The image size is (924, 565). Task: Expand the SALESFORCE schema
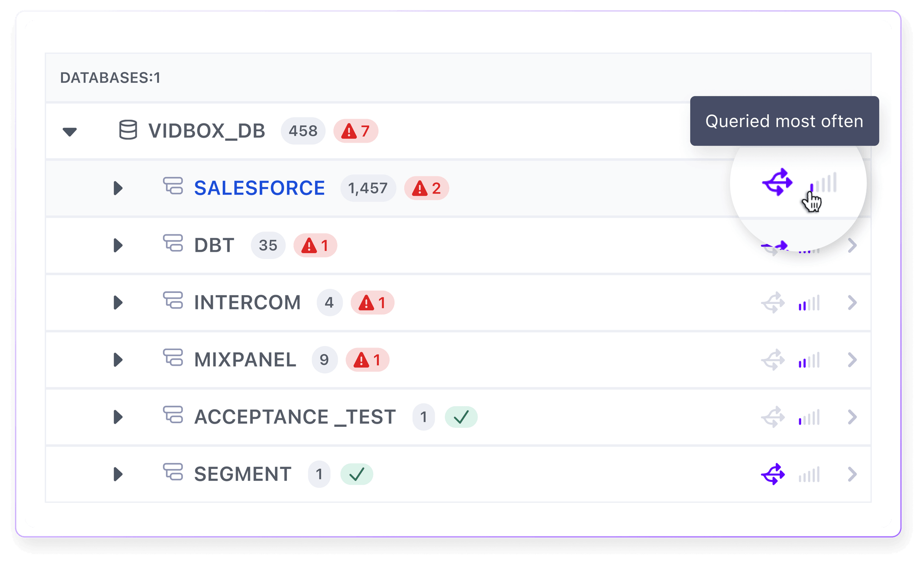[118, 188]
